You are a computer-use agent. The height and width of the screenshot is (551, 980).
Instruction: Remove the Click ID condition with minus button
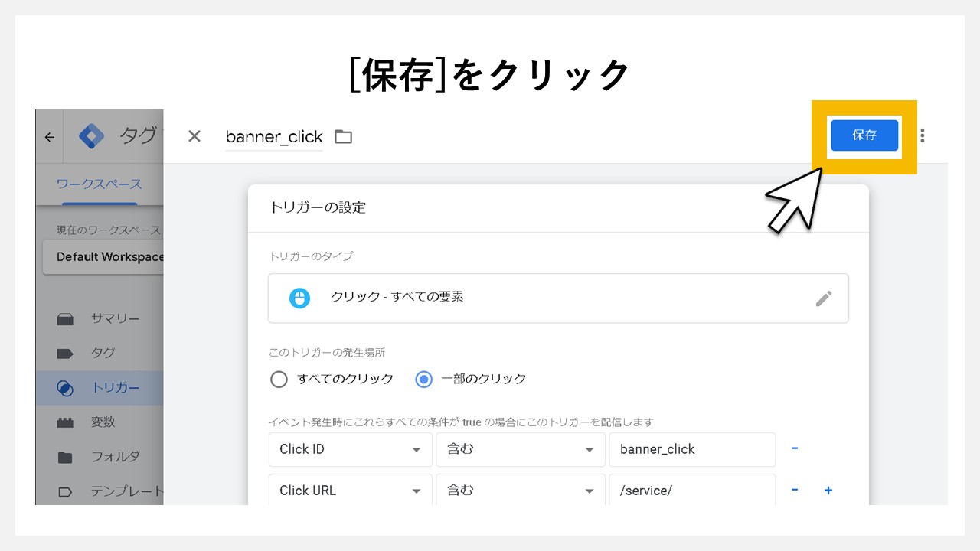tap(795, 449)
